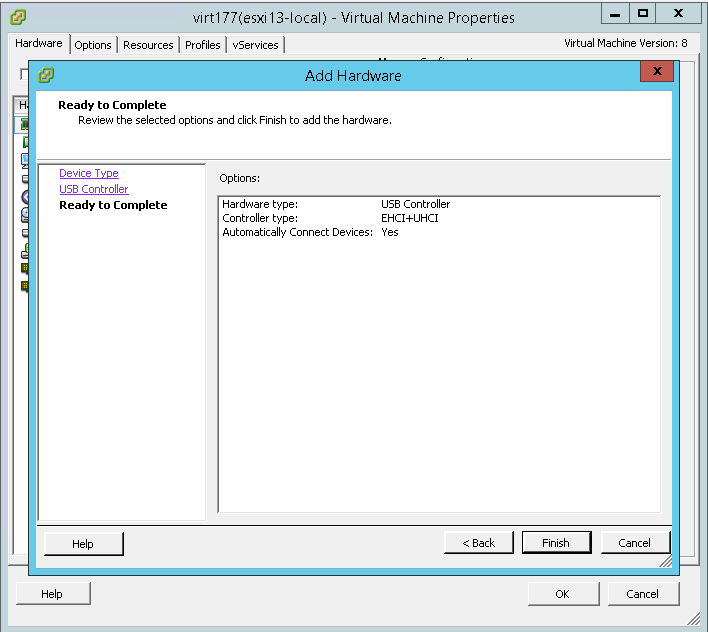The image size is (708, 632).
Task: Maximize the Virtual Machine Properties window
Action: (x=643, y=14)
